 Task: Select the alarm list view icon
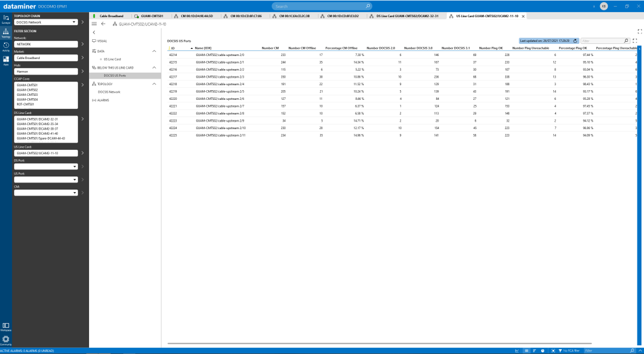[x=526, y=351]
